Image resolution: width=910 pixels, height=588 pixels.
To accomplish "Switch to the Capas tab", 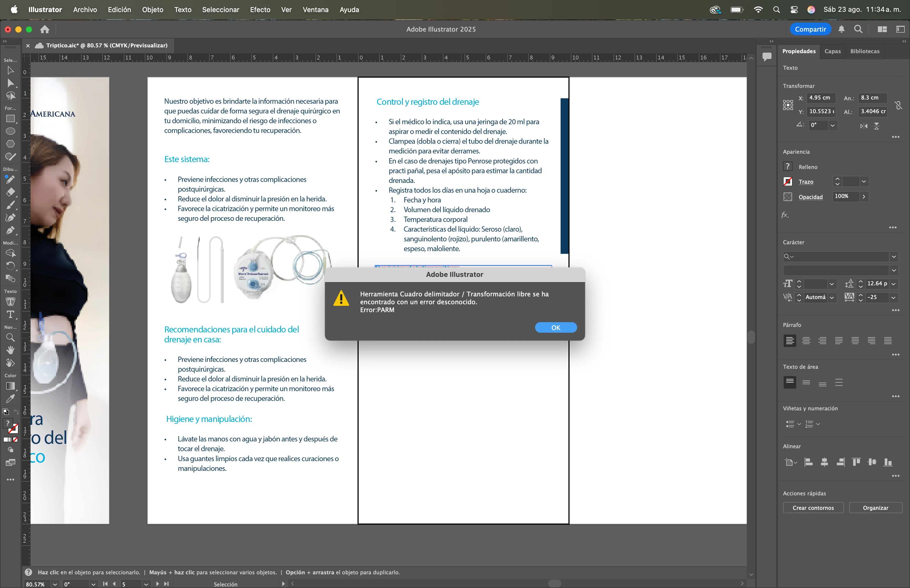I will click(x=833, y=51).
